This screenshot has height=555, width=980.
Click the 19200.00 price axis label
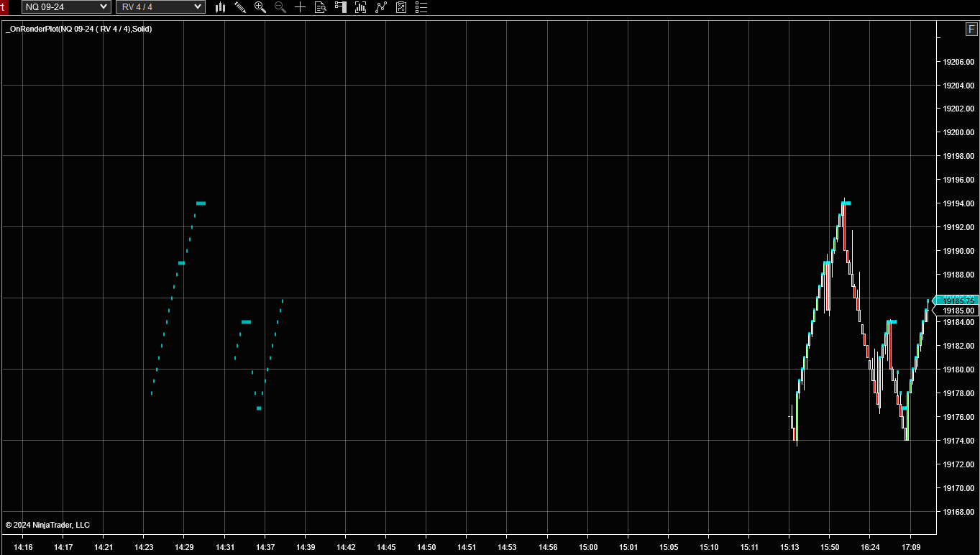pos(958,132)
